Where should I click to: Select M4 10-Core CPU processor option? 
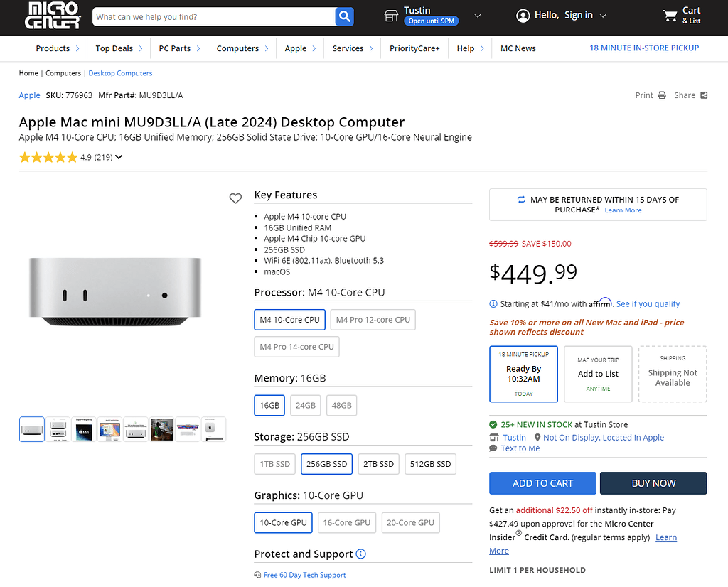(x=290, y=320)
